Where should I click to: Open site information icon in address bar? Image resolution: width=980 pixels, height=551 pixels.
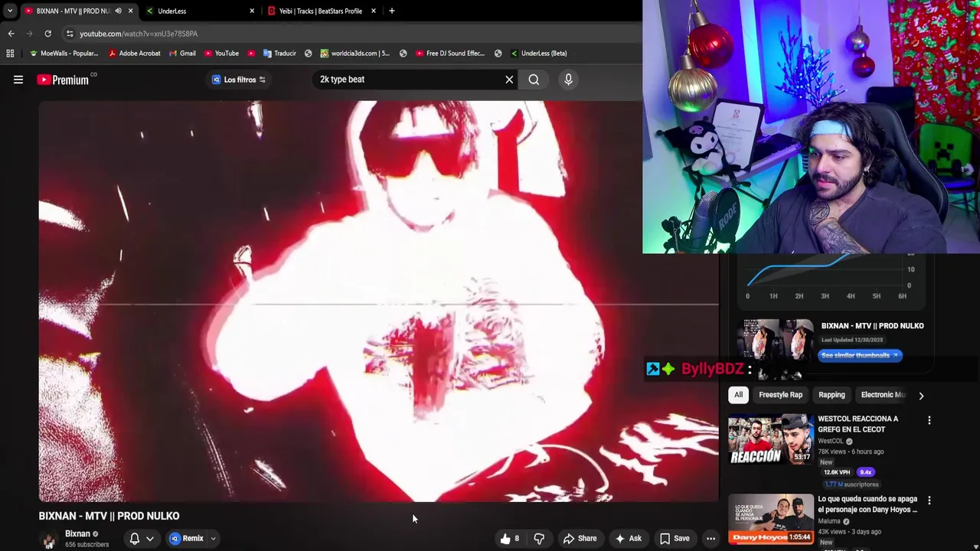pos(70,34)
